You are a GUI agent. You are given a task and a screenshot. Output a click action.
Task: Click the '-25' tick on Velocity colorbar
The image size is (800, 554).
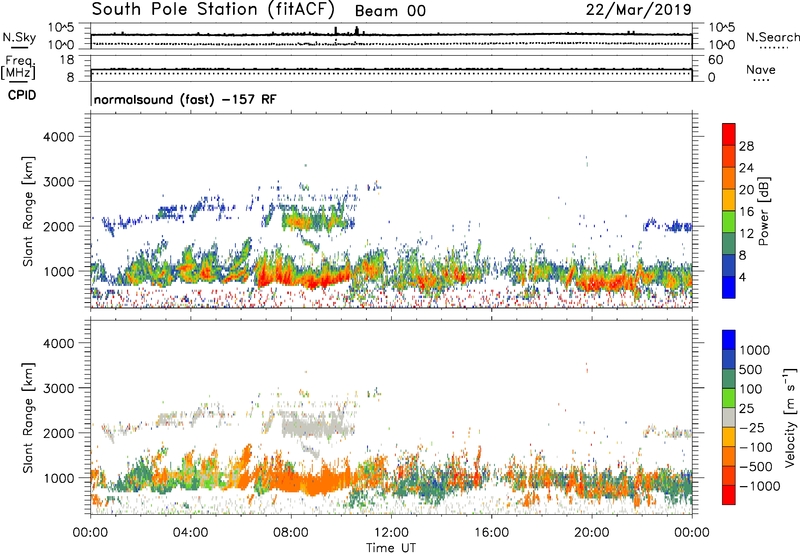pos(752,428)
